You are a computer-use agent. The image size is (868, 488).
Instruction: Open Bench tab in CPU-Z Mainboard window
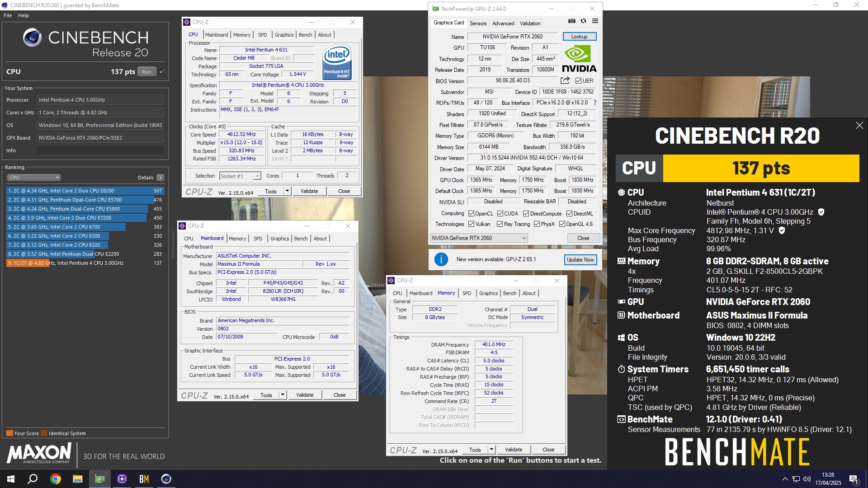(301, 239)
